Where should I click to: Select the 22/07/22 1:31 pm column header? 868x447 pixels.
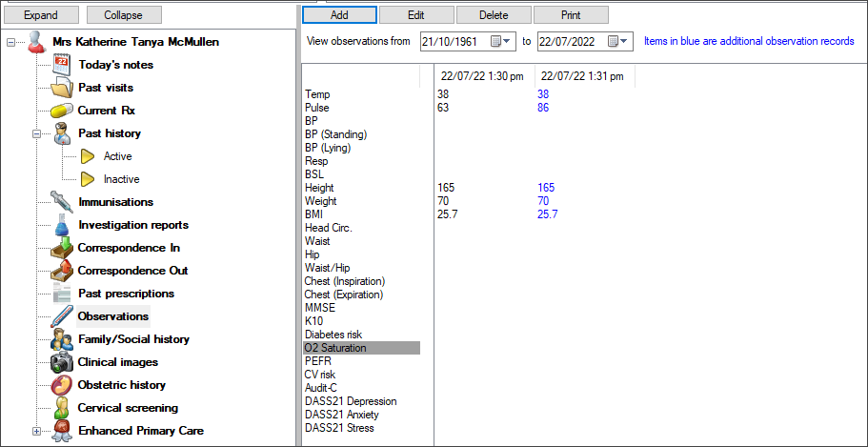pos(582,77)
